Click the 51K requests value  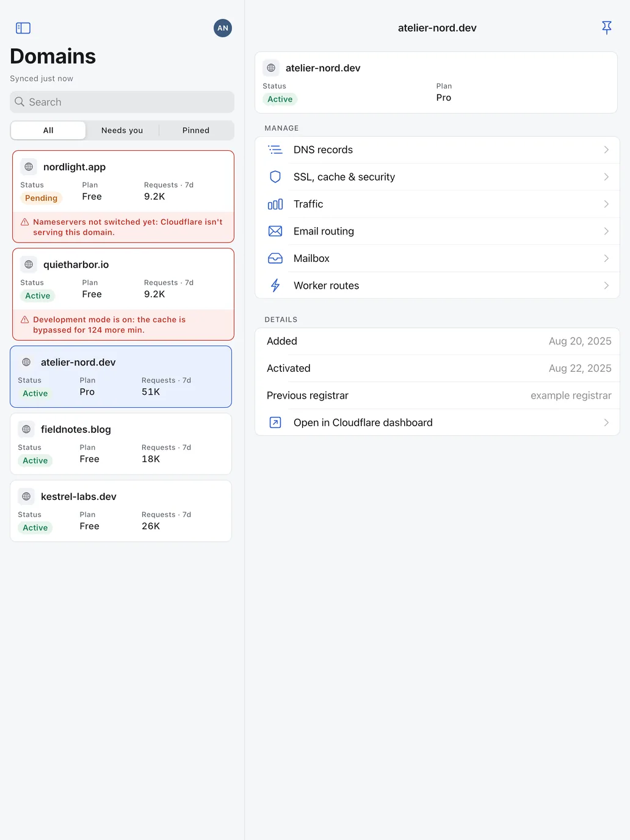(x=151, y=392)
